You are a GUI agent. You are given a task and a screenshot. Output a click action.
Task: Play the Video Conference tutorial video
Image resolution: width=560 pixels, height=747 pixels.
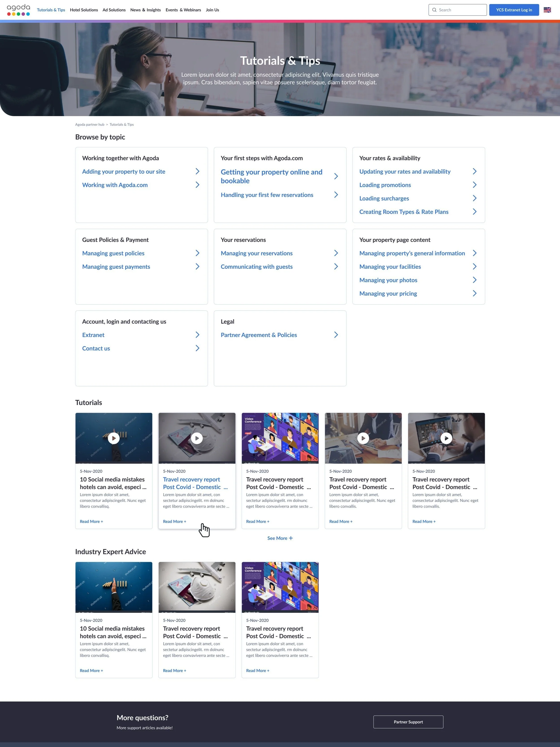click(x=280, y=438)
